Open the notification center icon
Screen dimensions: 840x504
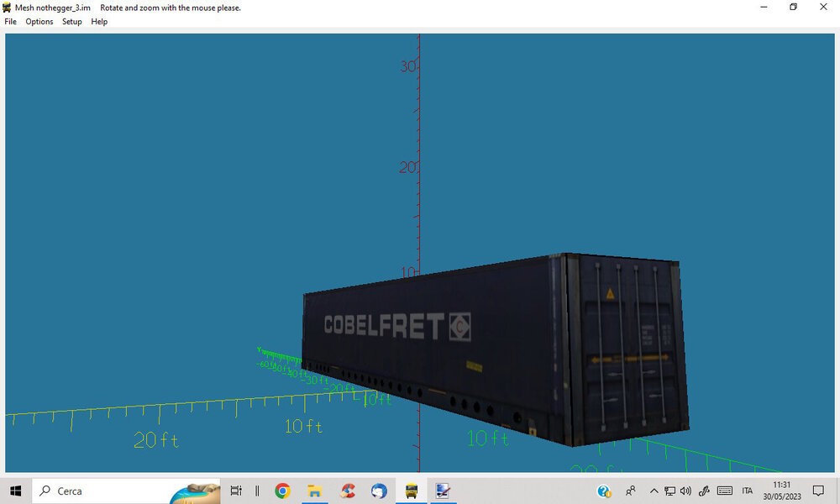(x=818, y=491)
